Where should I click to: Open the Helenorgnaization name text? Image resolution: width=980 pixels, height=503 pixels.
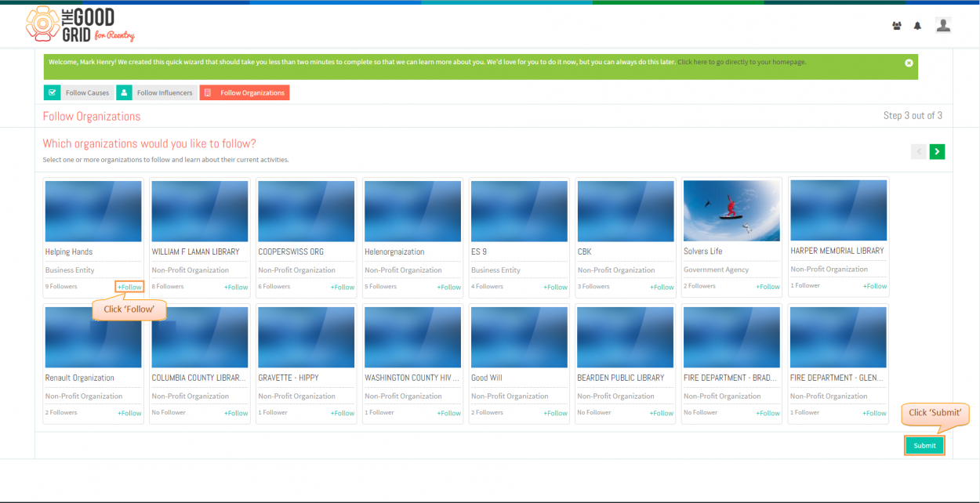[394, 251]
